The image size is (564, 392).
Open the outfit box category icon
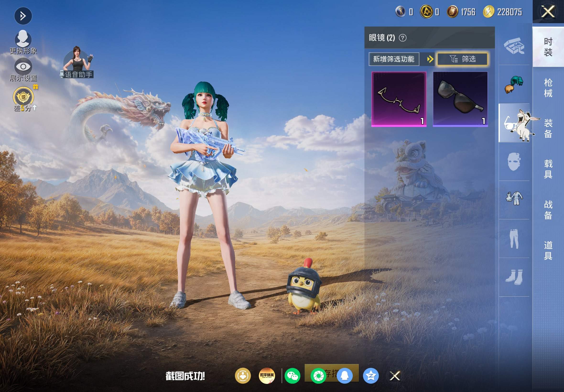click(x=514, y=46)
